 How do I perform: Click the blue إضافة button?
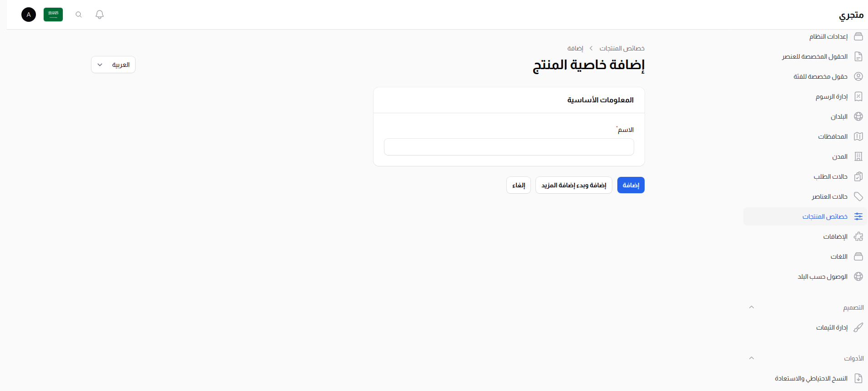pos(631,185)
